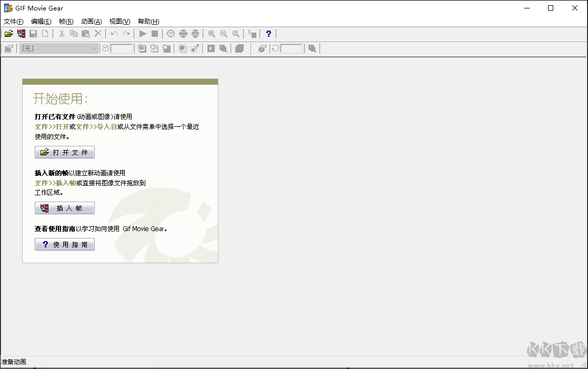588x369 pixels.
Task: Click the clipboard Paste icon
Action: 86,34
